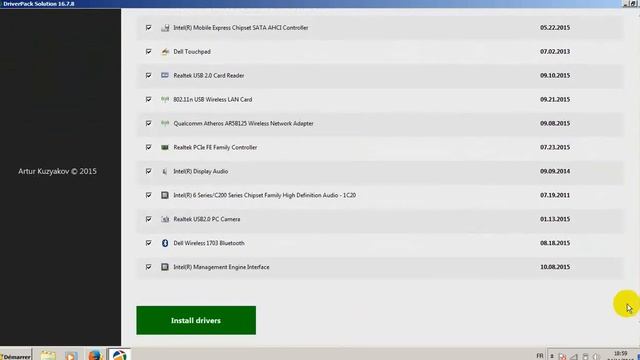Screen dimensions: 640x360
Task: Click Intel(R) Display Audio text
Action: coord(200,171)
